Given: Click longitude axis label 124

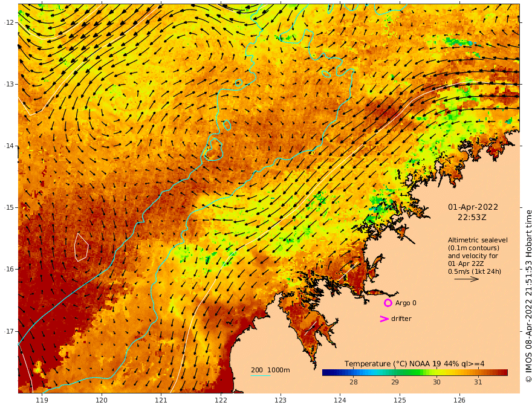Looking at the screenshot, I should pyautogui.click(x=340, y=401).
